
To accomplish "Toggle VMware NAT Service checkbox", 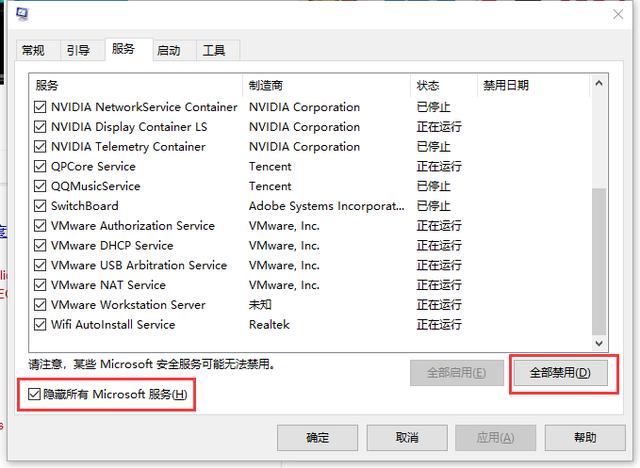I will tap(40, 285).
